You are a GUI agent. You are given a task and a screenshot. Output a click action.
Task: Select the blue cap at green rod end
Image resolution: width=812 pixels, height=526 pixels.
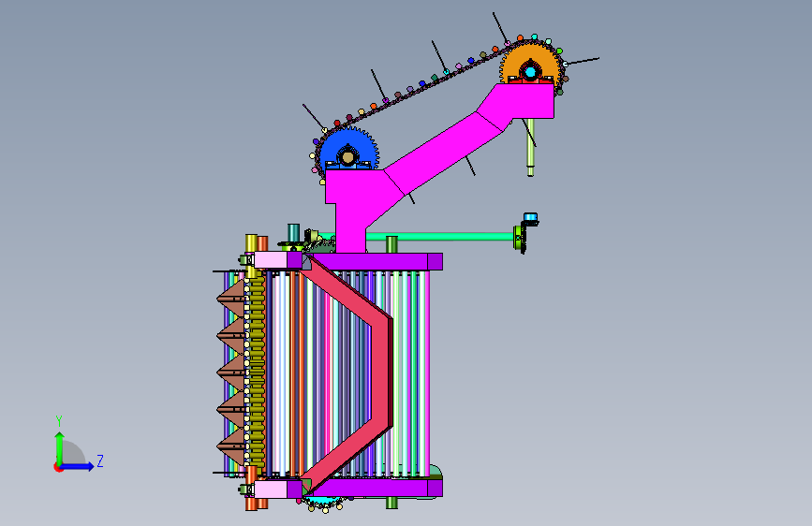pyautogui.click(x=531, y=217)
